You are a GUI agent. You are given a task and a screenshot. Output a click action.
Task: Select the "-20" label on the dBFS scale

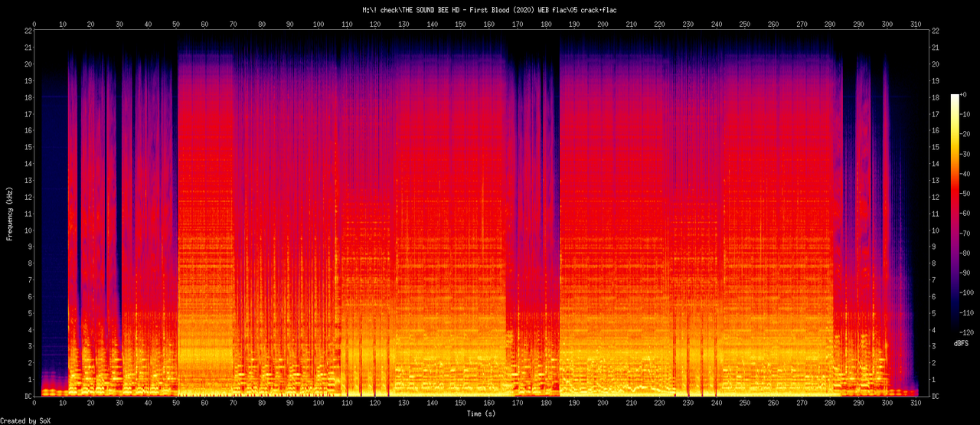coord(965,134)
